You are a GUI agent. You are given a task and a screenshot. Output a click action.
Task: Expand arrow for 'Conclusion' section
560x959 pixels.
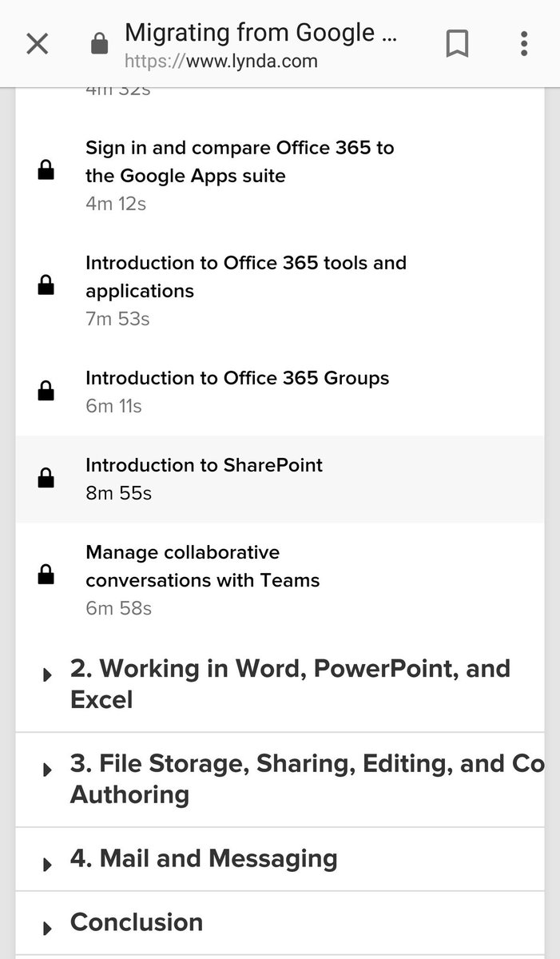[47, 928]
